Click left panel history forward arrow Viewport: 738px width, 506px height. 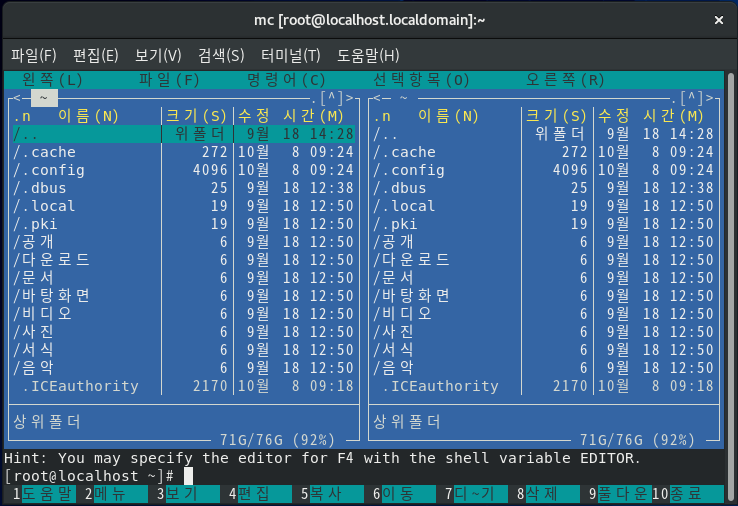(349, 98)
